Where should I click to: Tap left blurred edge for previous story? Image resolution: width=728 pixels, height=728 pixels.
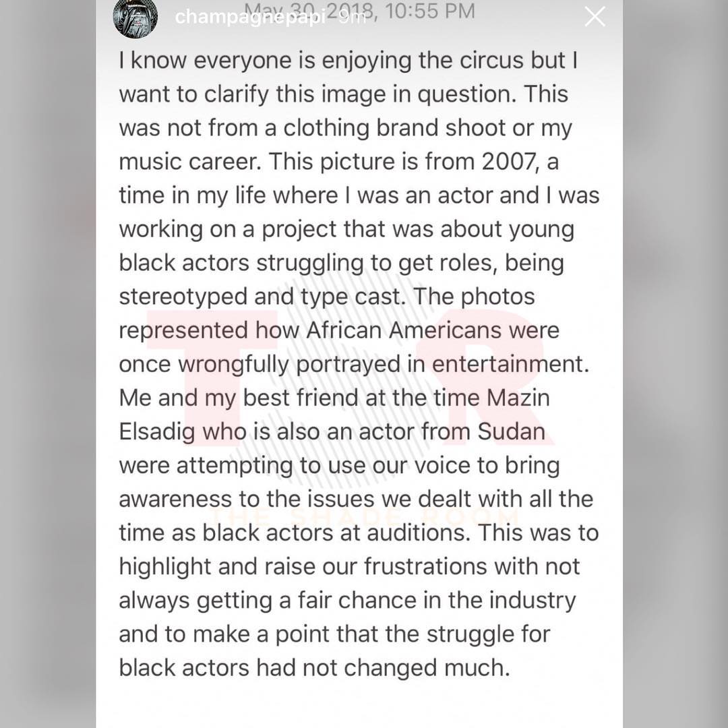[x=48, y=364]
